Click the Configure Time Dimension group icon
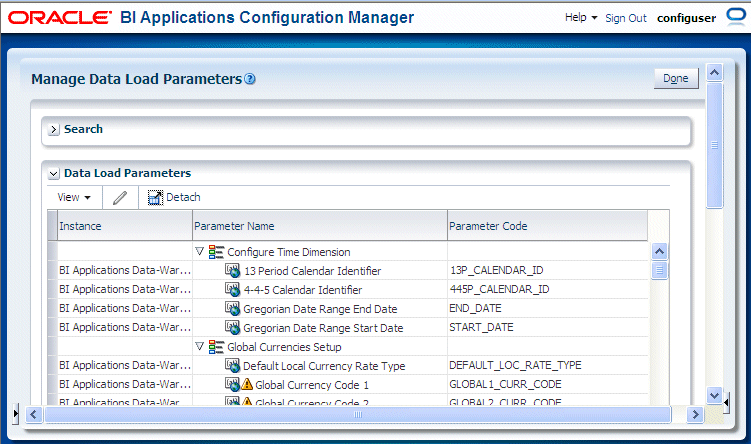This screenshot has height=444, width=751. click(x=216, y=252)
